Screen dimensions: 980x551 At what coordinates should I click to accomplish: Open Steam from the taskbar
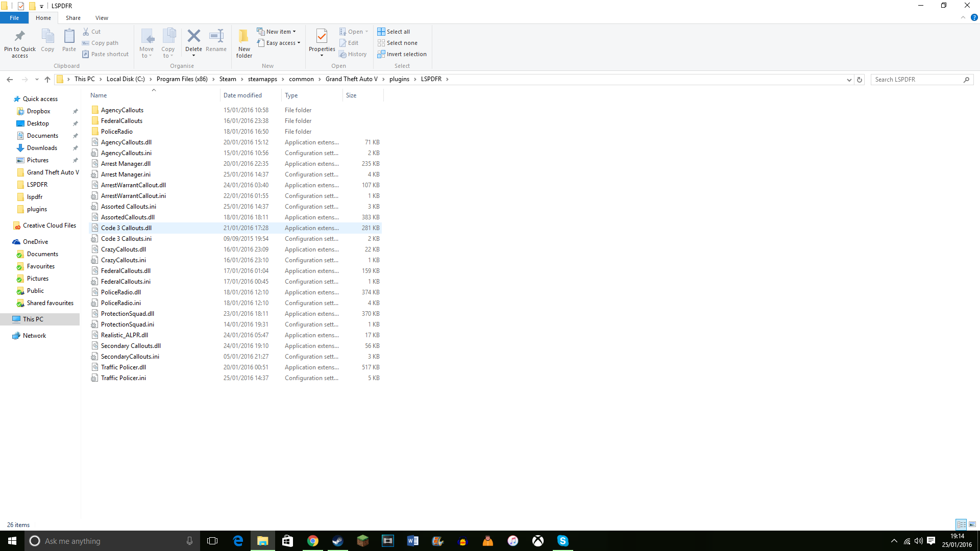[x=337, y=541]
